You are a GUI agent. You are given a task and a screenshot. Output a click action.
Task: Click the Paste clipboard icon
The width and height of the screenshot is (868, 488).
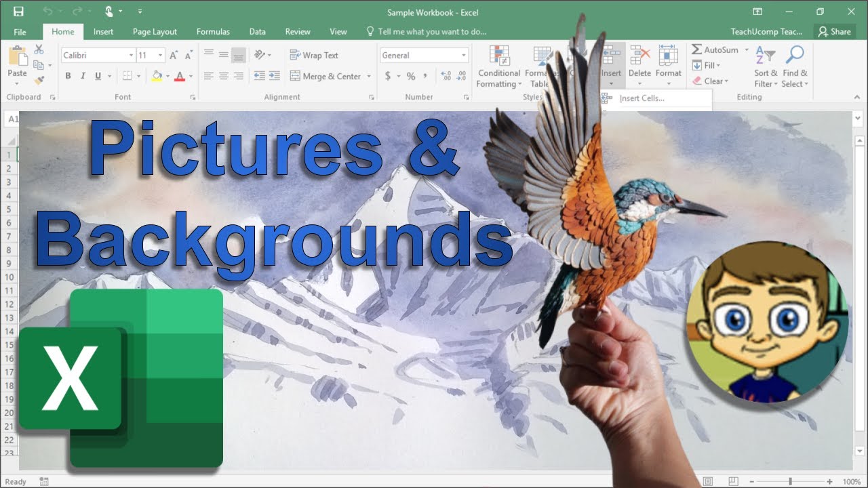[x=17, y=56]
